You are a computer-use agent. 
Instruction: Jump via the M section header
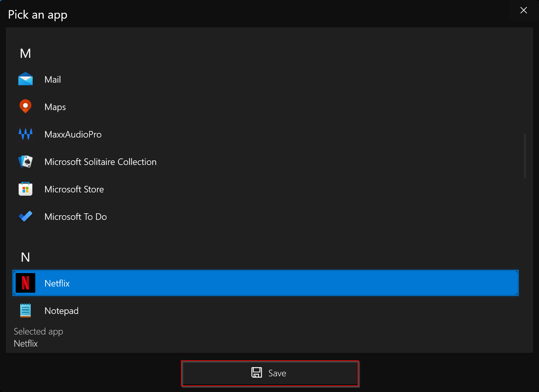point(25,53)
